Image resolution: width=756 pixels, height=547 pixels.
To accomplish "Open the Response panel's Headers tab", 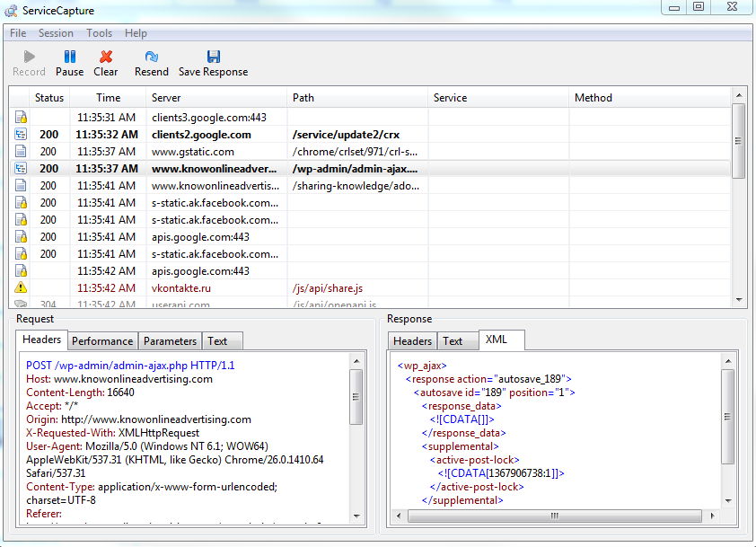I will [x=412, y=341].
